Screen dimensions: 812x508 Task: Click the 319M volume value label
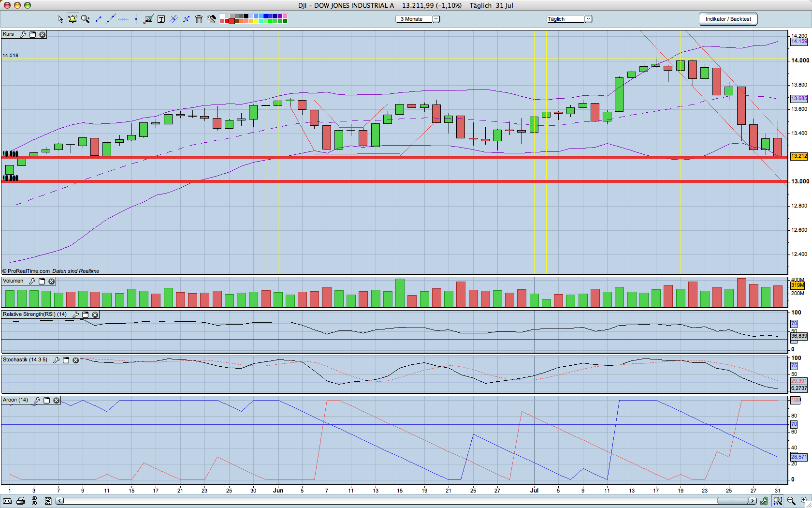coord(797,286)
